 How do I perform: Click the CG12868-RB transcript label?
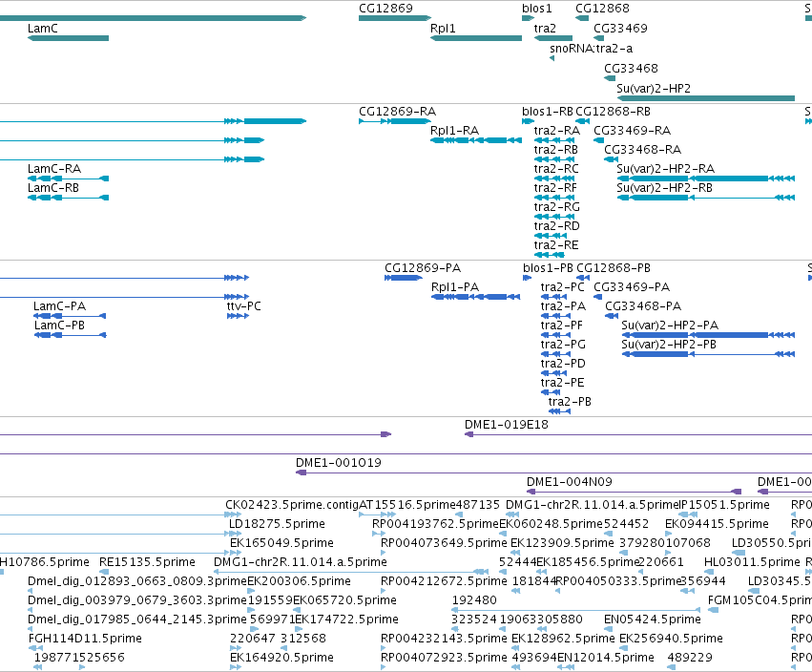click(613, 112)
